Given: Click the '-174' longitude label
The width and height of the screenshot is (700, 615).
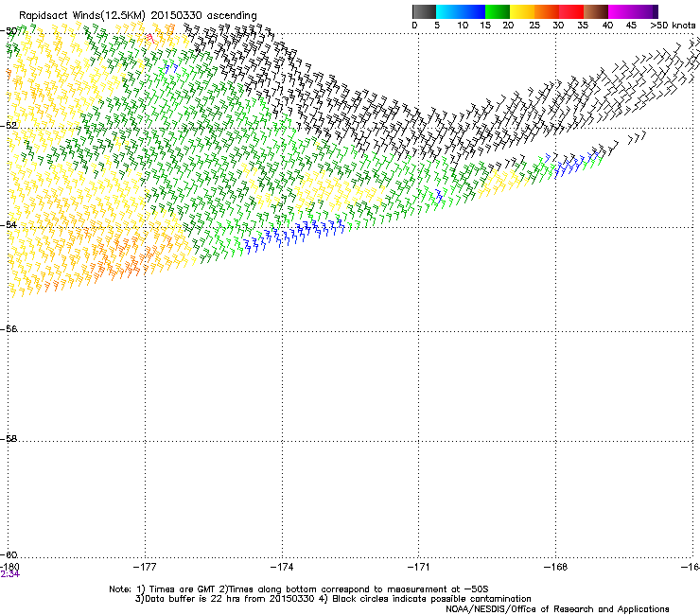Looking at the screenshot, I should (282, 567).
